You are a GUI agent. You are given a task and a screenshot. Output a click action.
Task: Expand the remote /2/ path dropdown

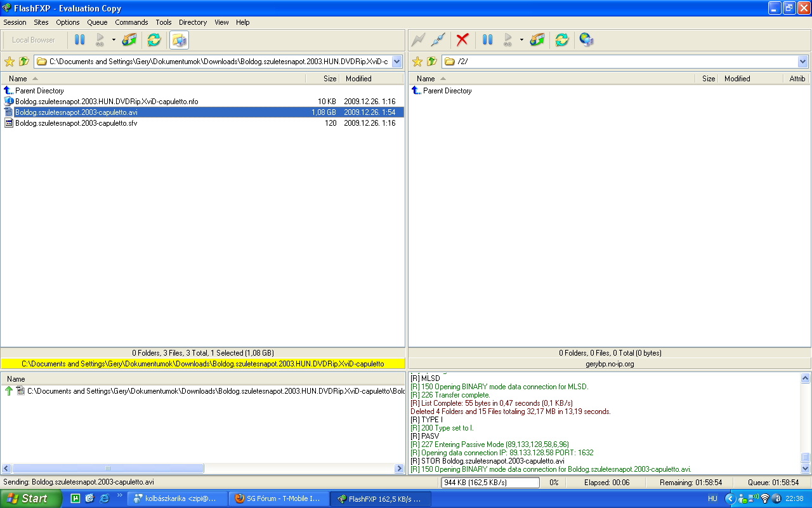(802, 62)
